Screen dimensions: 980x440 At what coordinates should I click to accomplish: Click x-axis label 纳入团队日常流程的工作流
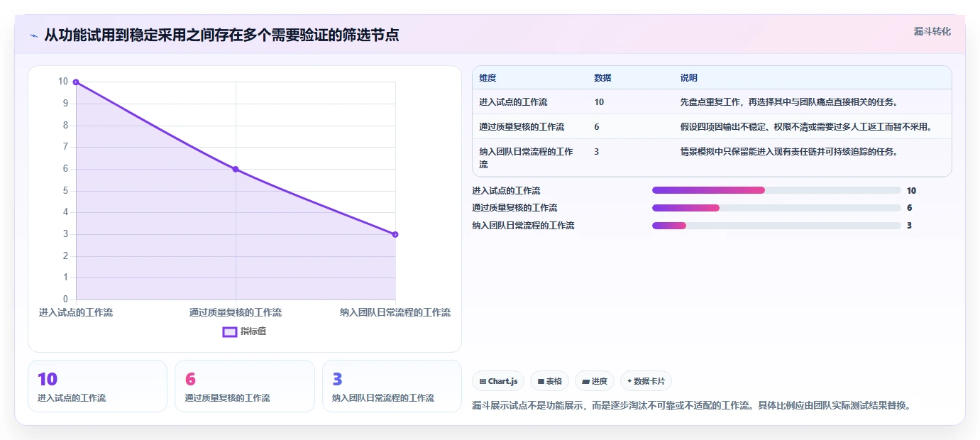point(395,312)
